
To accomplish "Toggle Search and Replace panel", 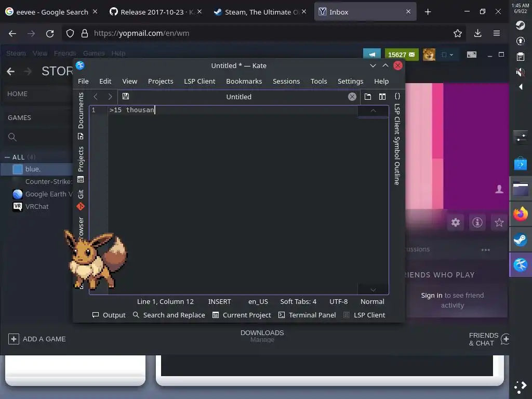I will point(169,315).
